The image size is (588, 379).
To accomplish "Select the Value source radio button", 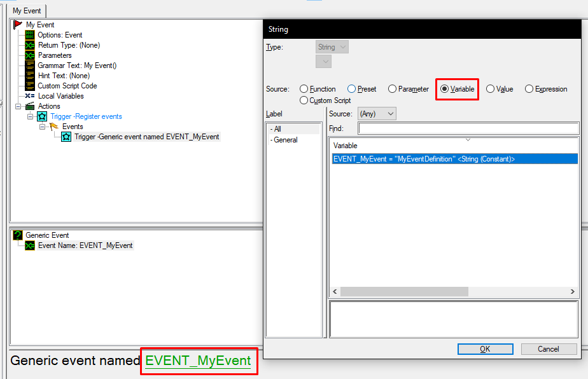I will (490, 89).
